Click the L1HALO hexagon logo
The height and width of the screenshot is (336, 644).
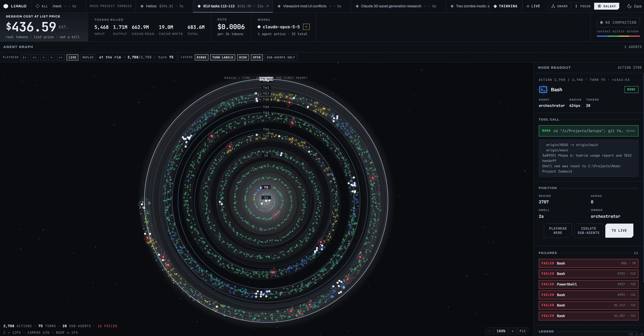pos(6,6)
